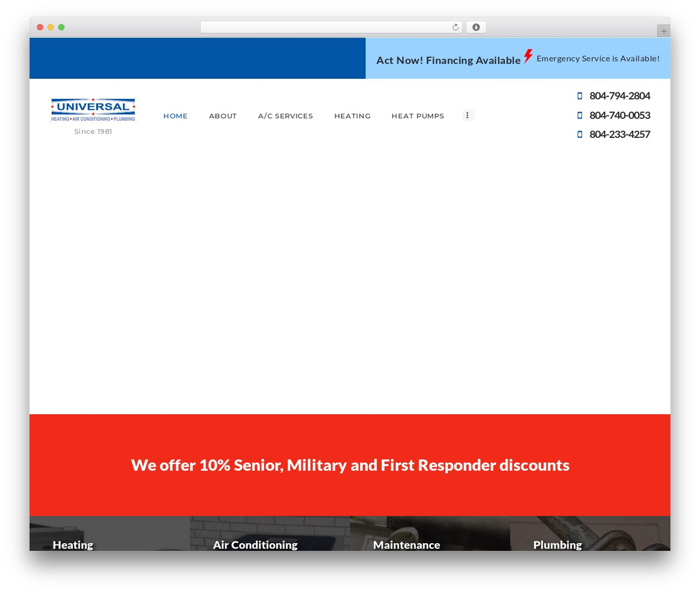Viewport: 700px width, 593px height.
Task: Click phone icon beside 804-233-4257
Action: [x=580, y=135]
